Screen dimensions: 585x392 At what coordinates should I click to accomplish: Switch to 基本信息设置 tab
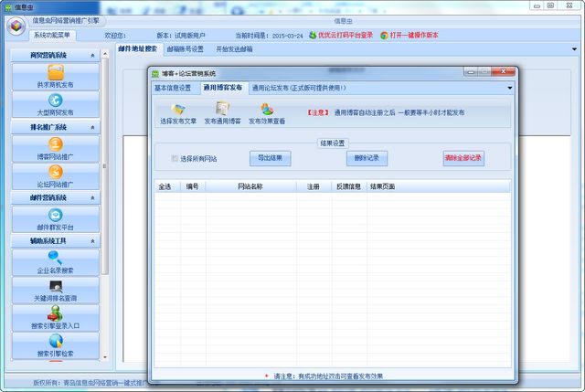pos(173,88)
